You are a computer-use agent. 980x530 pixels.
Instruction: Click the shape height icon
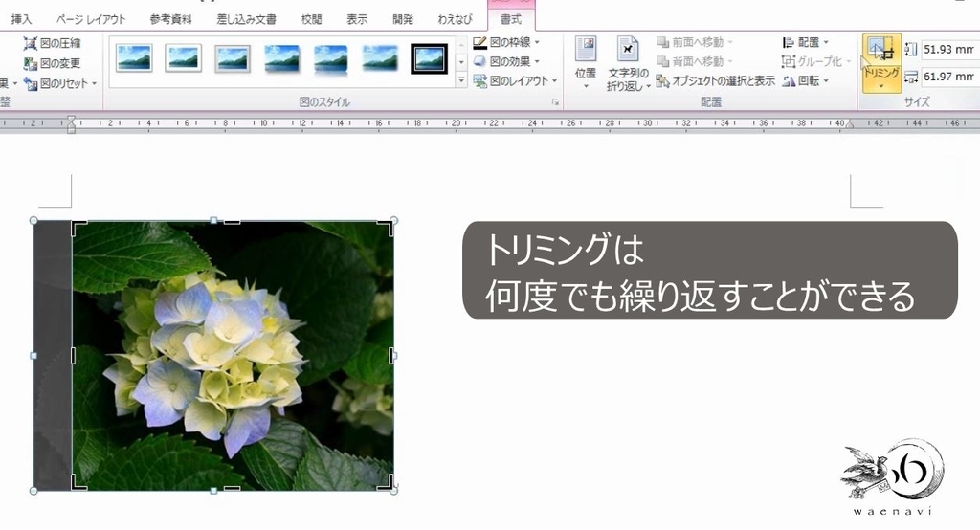point(911,49)
